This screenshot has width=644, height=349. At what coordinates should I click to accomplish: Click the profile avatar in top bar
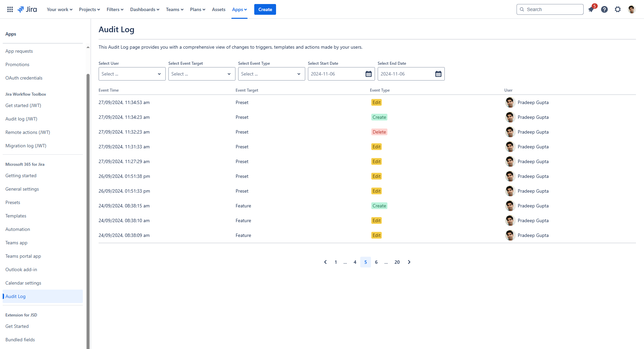coord(632,9)
